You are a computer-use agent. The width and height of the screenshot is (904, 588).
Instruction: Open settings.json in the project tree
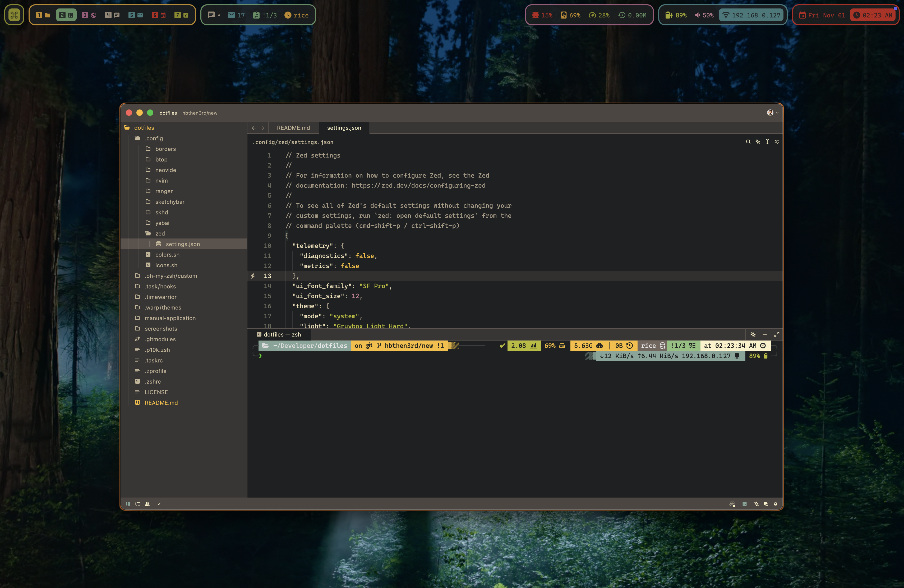pyautogui.click(x=184, y=244)
